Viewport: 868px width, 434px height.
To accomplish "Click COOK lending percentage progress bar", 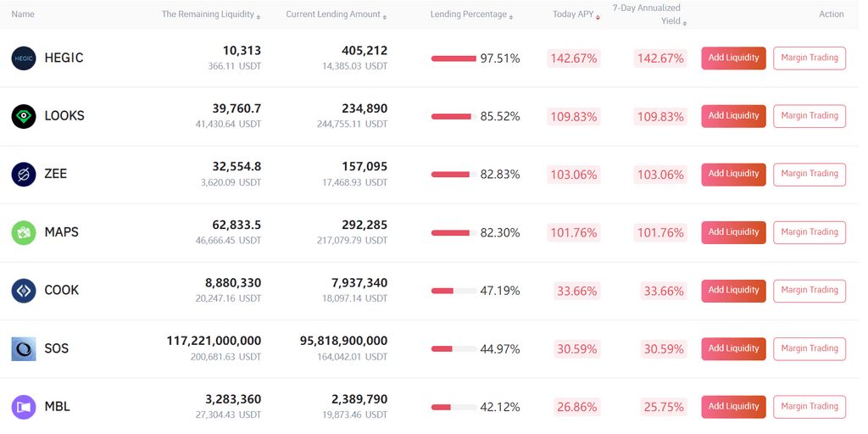I will point(453,291).
